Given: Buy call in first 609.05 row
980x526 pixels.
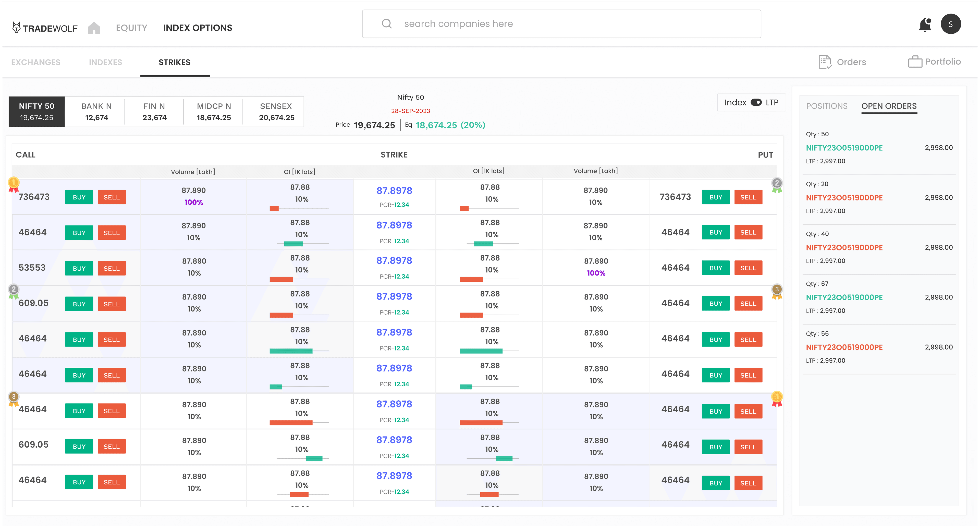Looking at the screenshot, I should [x=79, y=304].
